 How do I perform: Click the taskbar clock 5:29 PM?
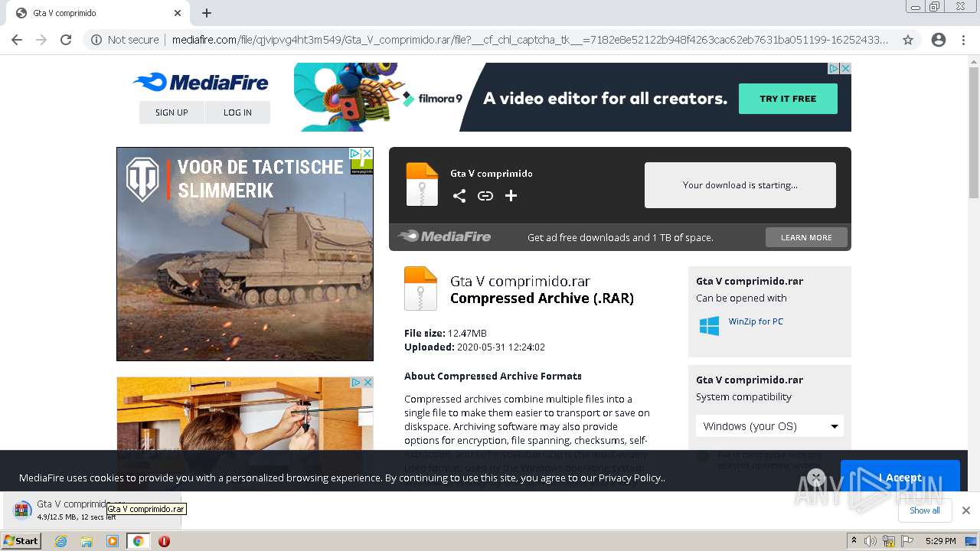(940, 541)
